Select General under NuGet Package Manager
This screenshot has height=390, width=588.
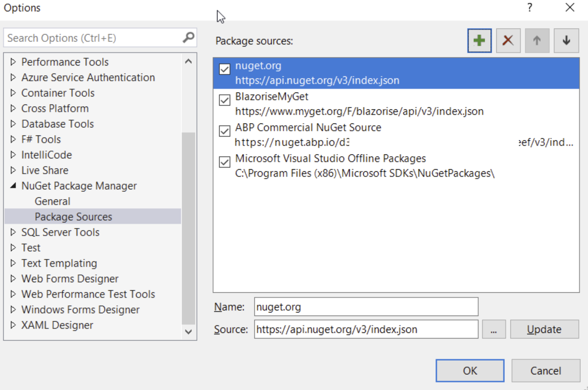click(x=52, y=201)
